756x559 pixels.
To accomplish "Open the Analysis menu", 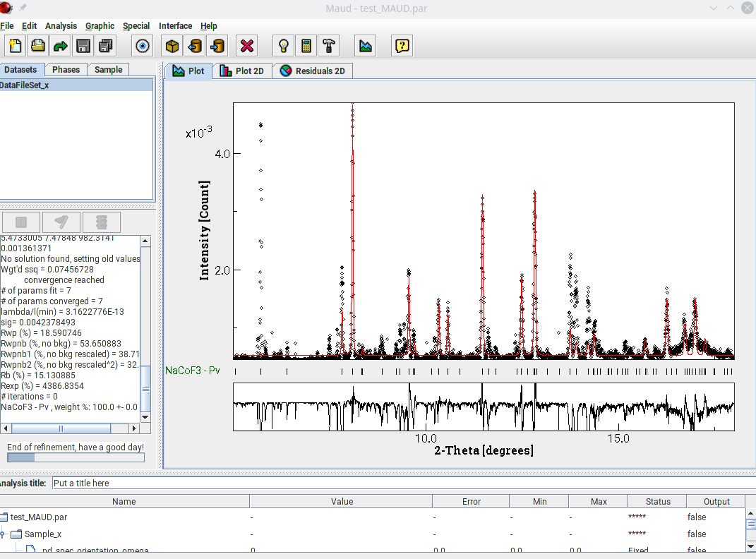I will tap(61, 26).
